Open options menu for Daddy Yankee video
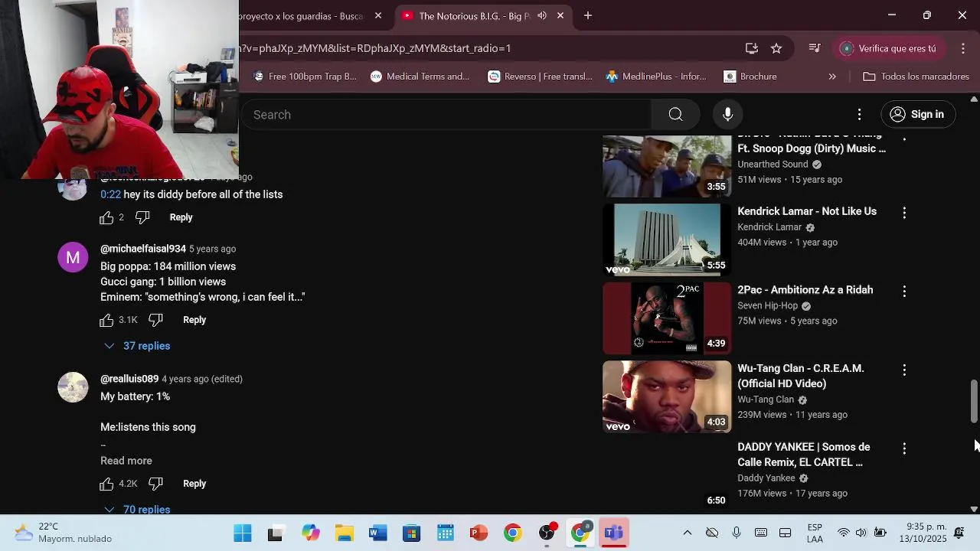Viewport: 980px width, 551px height. 904,449
